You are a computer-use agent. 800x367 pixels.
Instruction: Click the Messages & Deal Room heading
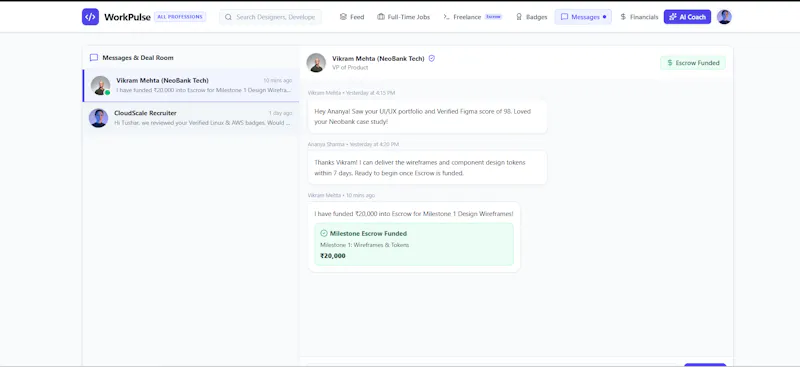(x=138, y=58)
